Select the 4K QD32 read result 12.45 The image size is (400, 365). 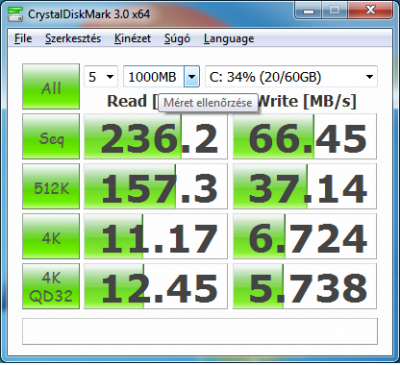(x=156, y=286)
